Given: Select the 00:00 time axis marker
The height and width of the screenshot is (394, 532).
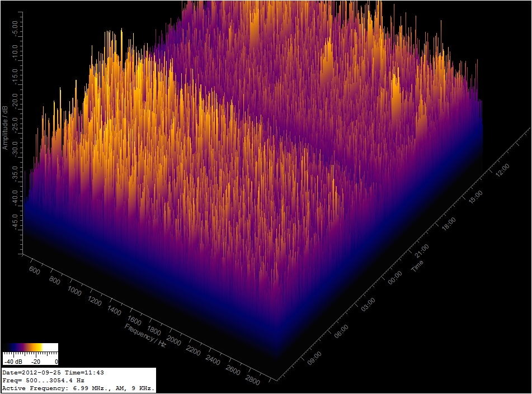Looking at the screenshot, I should (x=395, y=275).
